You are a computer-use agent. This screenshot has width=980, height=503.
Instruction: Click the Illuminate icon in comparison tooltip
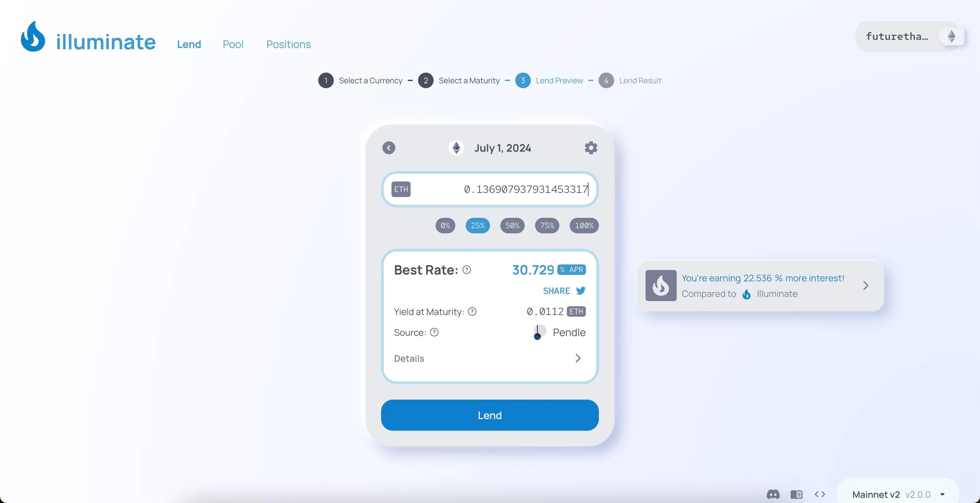tap(746, 293)
